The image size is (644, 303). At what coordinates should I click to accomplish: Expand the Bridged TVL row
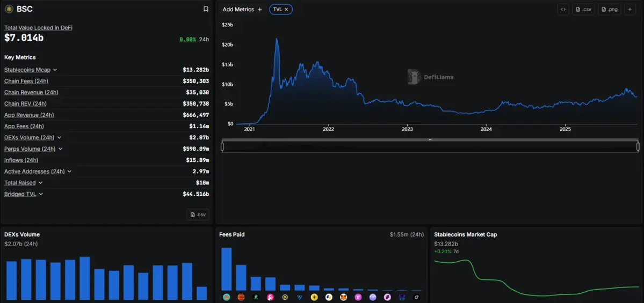41,194
